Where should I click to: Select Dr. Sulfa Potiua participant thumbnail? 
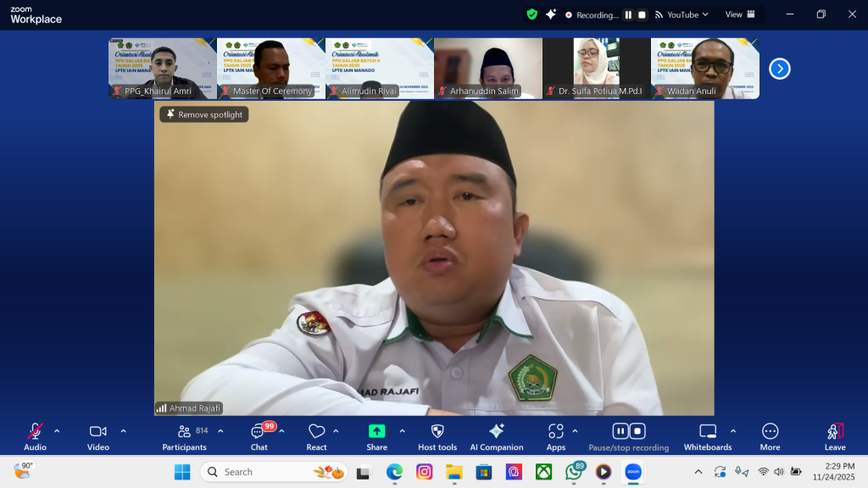pyautogui.click(x=596, y=68)
